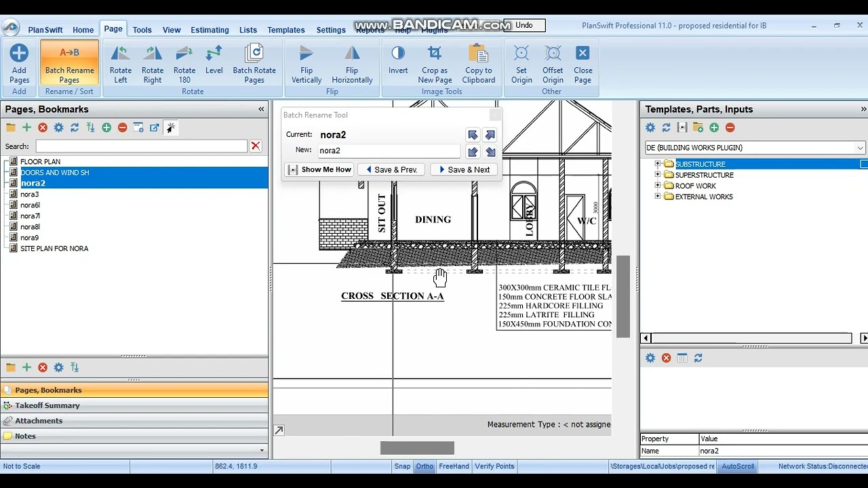Flip the page vertically
The width and height of the screenshot is (868, 488).
[x=307, y=64]
